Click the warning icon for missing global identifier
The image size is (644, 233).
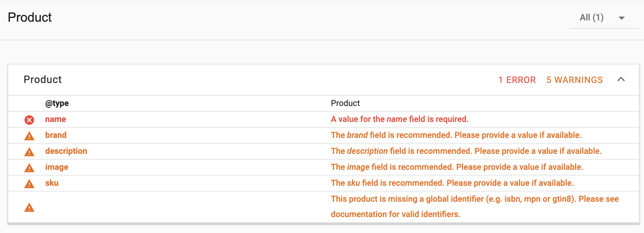[x=29, y=208]
